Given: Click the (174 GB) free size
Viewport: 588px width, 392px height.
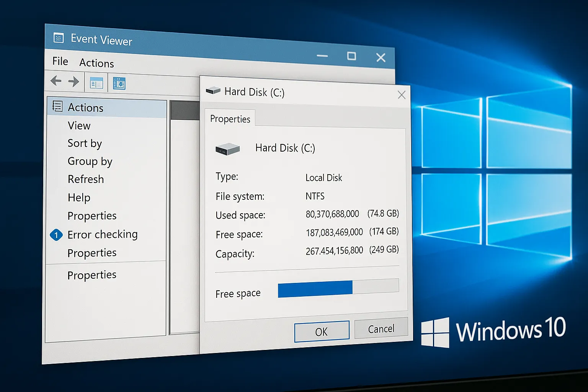Looking at the screenshot, I should point(384,232).
